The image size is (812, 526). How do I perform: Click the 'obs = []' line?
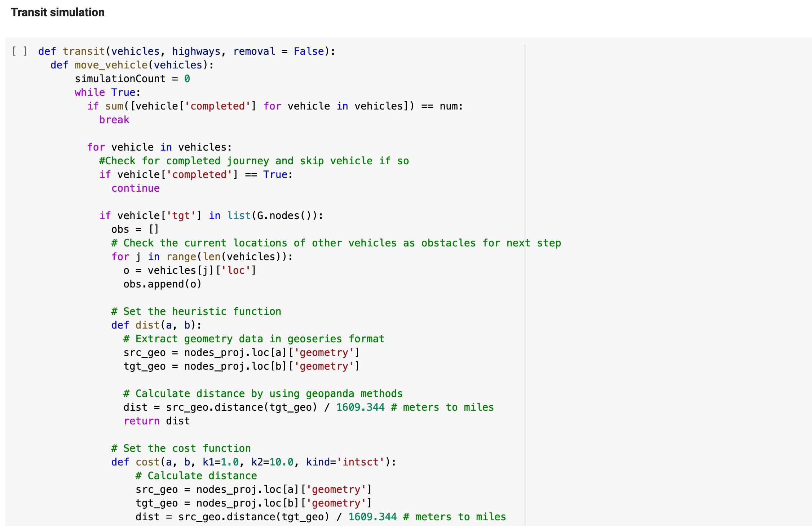(x=135, y=229)
